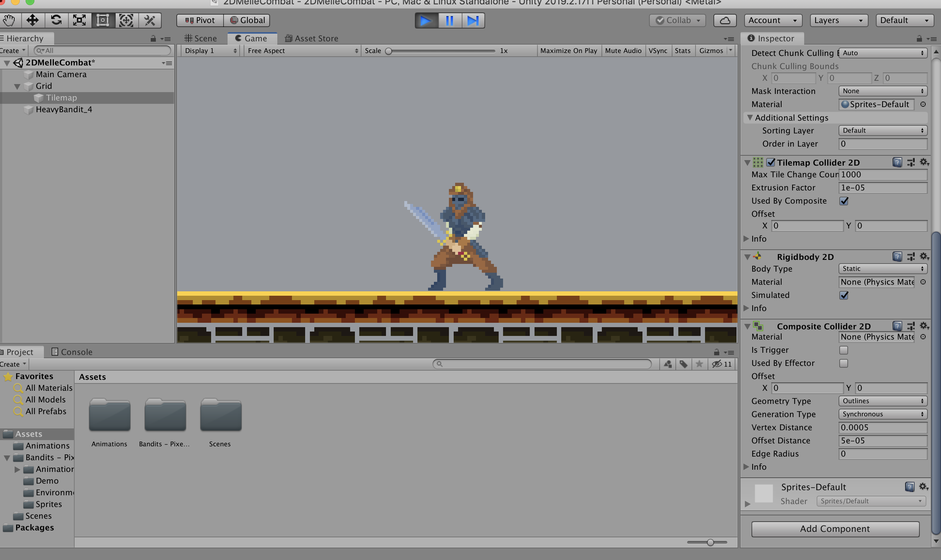Viewport: 941px width, 560px height.
Task: Toggle the Used By Composite checkbox
Action: (844, 201)
